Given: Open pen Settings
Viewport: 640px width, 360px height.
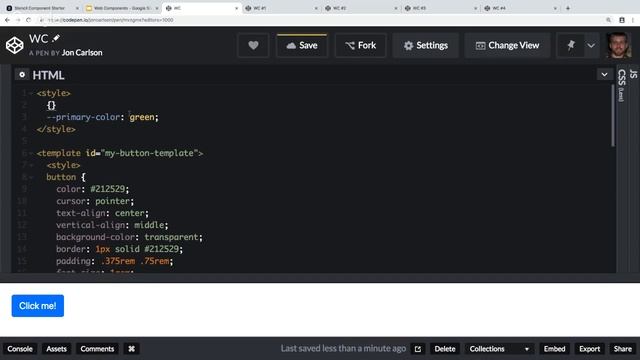Looking at the screenshot, I should point(426,45).
